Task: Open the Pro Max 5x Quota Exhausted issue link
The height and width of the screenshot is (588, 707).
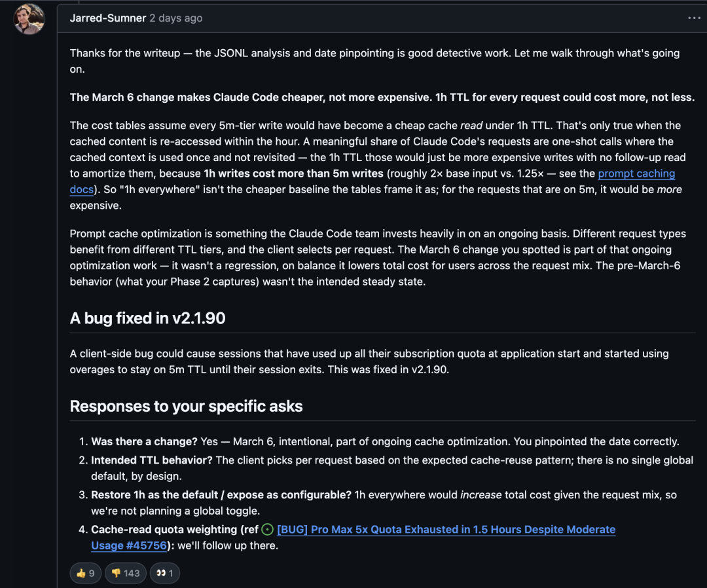Action: (445, 529)
